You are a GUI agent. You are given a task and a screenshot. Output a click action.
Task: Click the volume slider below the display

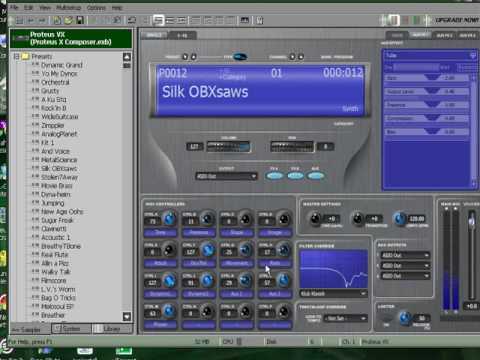(x=228, y=146)
